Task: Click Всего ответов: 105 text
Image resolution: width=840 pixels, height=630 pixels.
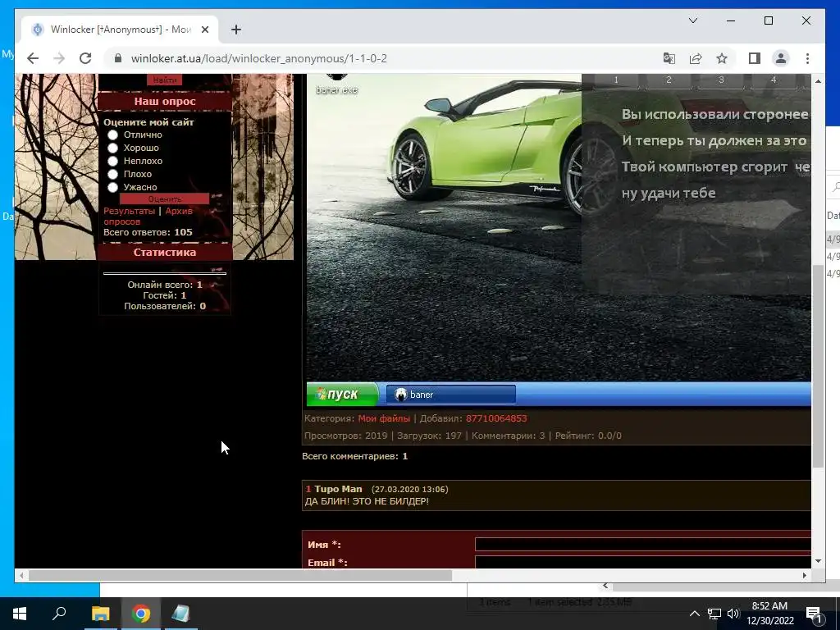Action: (x=148, y=232)
